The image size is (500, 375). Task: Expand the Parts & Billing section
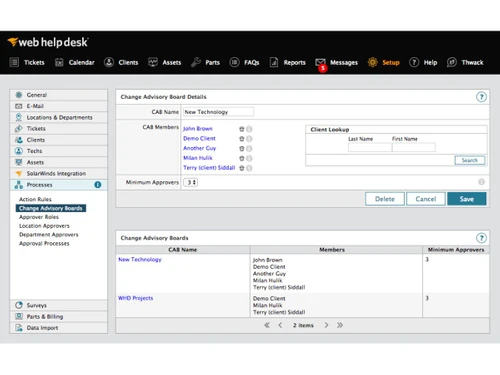[59, 317]
